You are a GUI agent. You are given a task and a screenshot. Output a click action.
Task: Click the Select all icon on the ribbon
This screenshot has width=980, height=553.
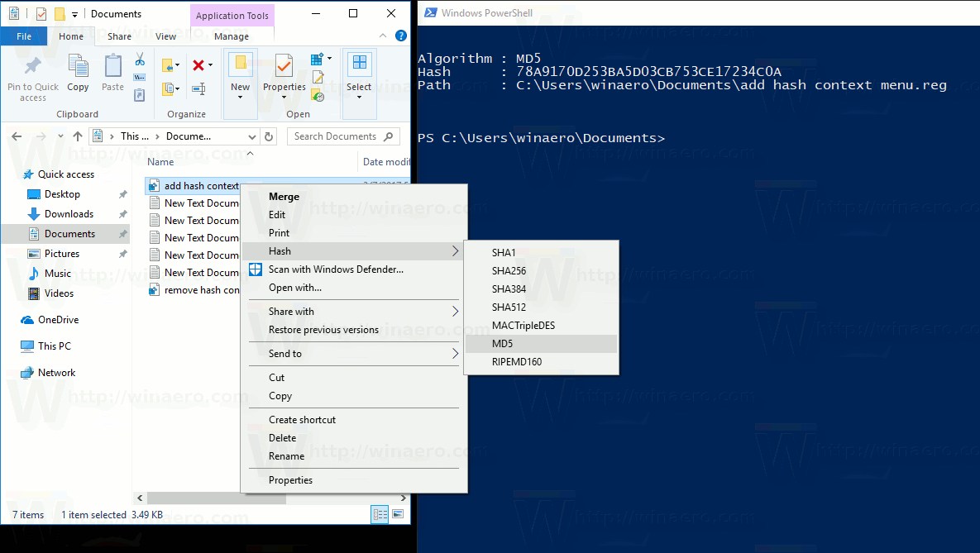tap(359, 62)
